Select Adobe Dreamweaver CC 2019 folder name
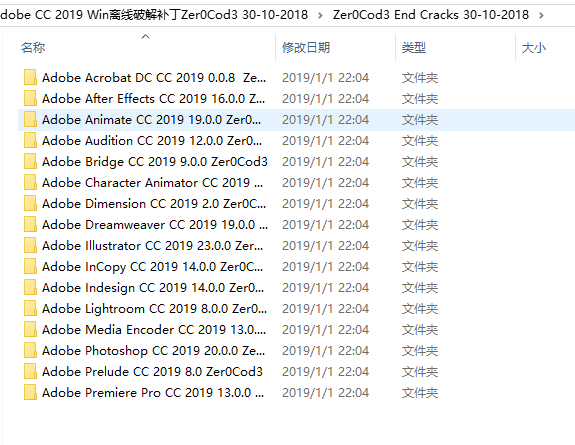This screenshot has height=445, width=575. pos(155,225)
